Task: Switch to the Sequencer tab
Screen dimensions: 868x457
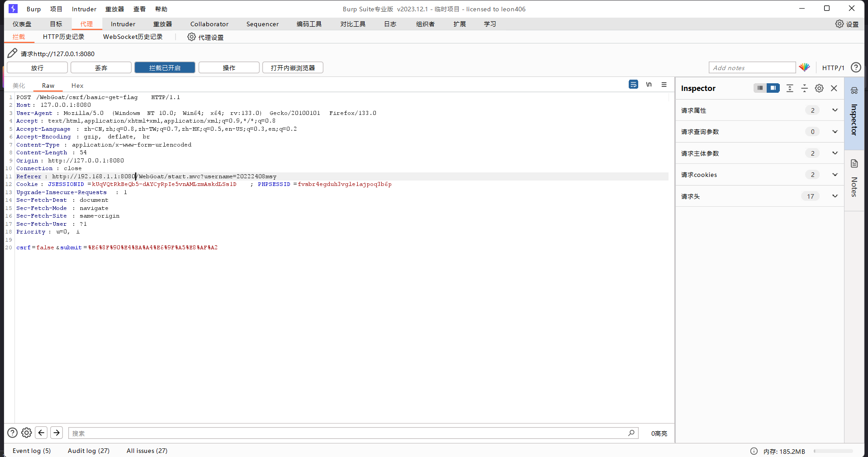Action: [262, 24]
